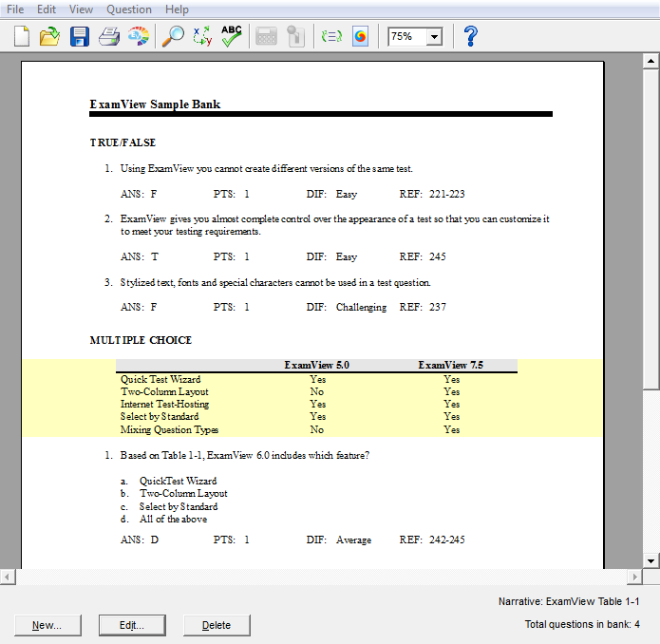Click 'Internet Test-Hosting' table row
Viewport: 660px width, 644px height.
[x=316, y=404]
